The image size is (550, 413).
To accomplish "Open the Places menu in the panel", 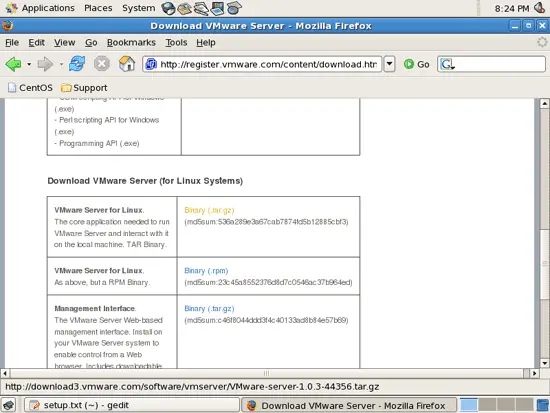I will click(x=98, y=8).
